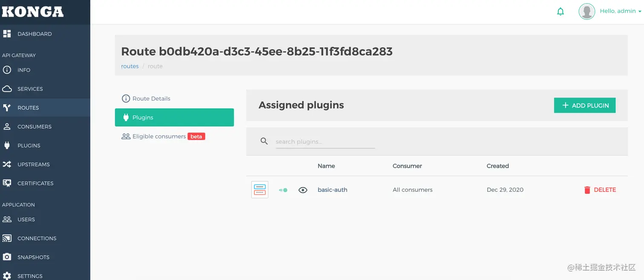Click the basic-auth plugin thumbnail icon
This screenshot has height=280, width=644.
tap(260, 190)
